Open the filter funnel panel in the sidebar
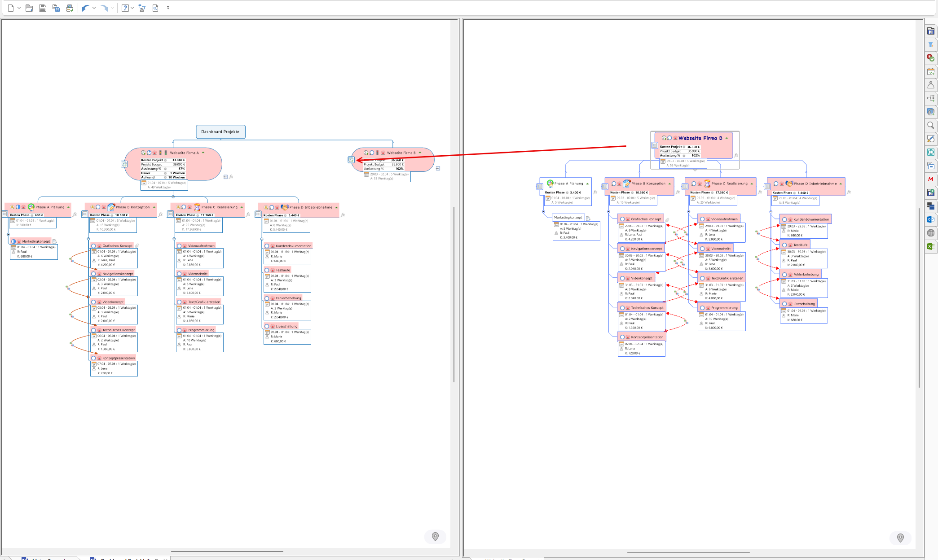The width and height of the screenshot is (938, 560). tap(931, 44)
